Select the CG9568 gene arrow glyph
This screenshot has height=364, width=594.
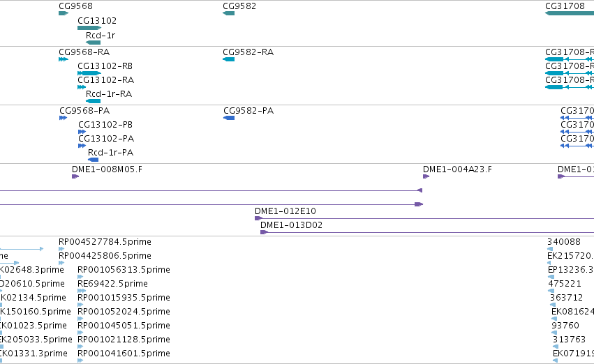(x=64, y=13)
